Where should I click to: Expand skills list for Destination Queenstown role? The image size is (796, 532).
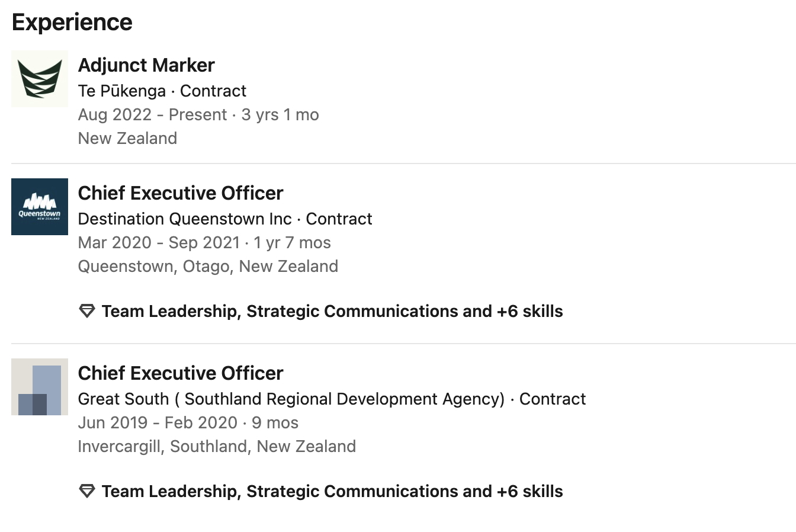coord(332,311)
